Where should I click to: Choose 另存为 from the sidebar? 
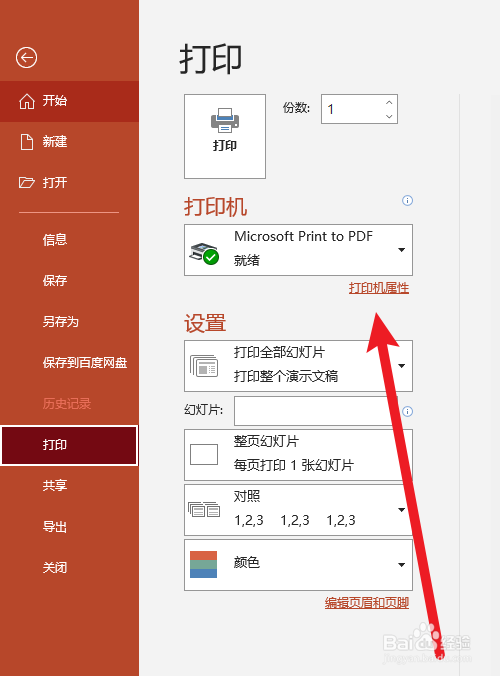tap(69, 321)
